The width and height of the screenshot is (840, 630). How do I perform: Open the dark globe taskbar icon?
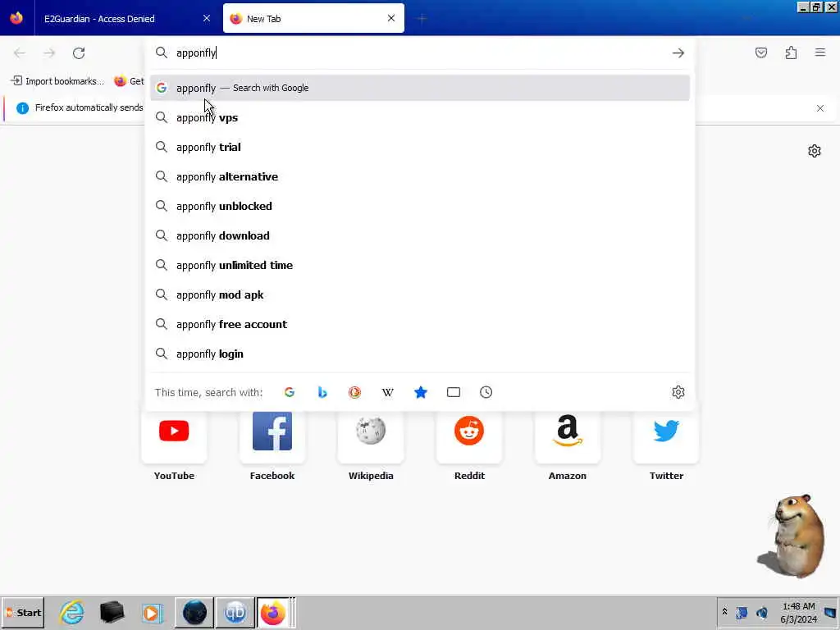tap(194, 612)
